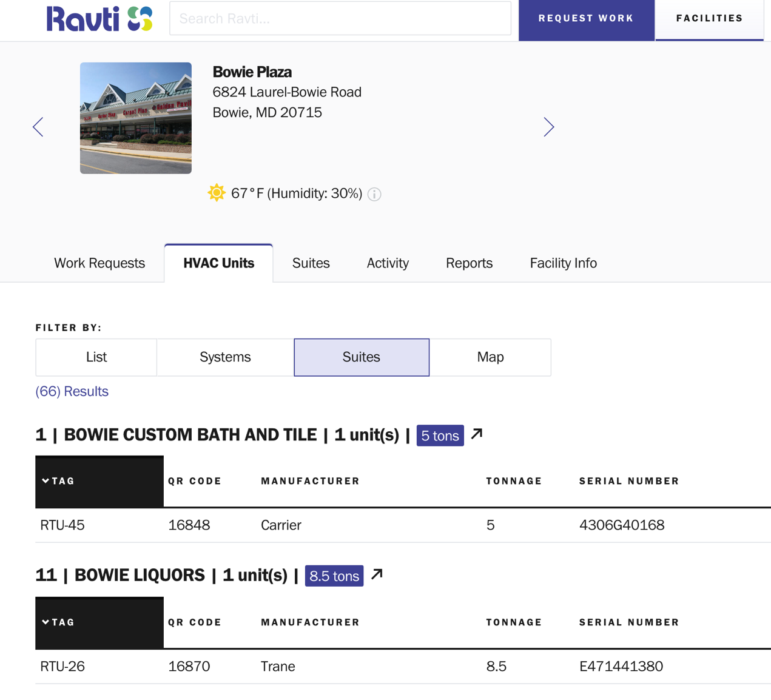Open Bowie Liquors suite arrow link

click(377, 574)
